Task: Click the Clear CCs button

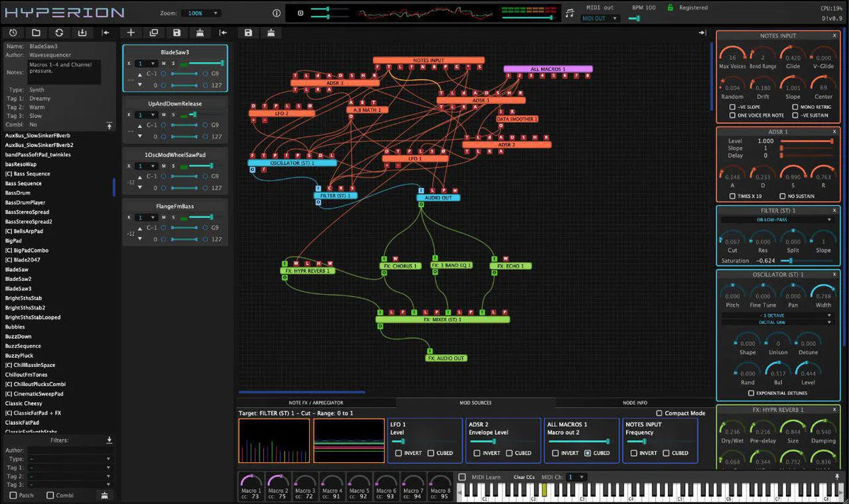Action: [x=524, y=476]
